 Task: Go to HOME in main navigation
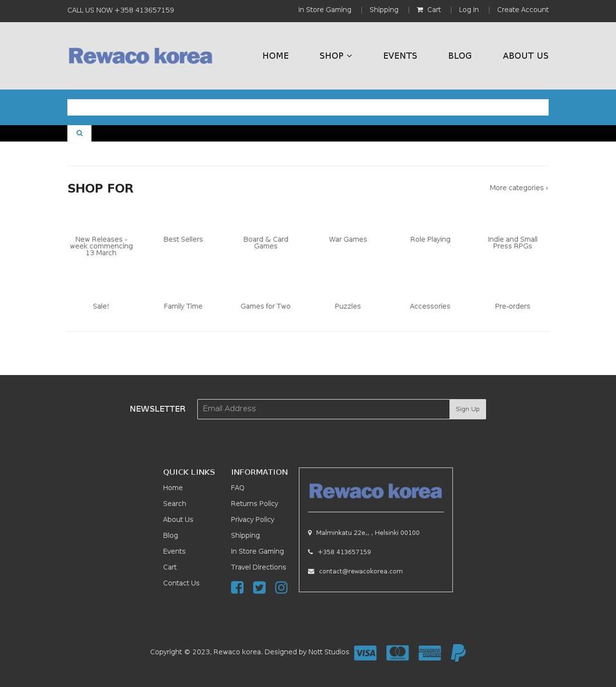point(275,56)
